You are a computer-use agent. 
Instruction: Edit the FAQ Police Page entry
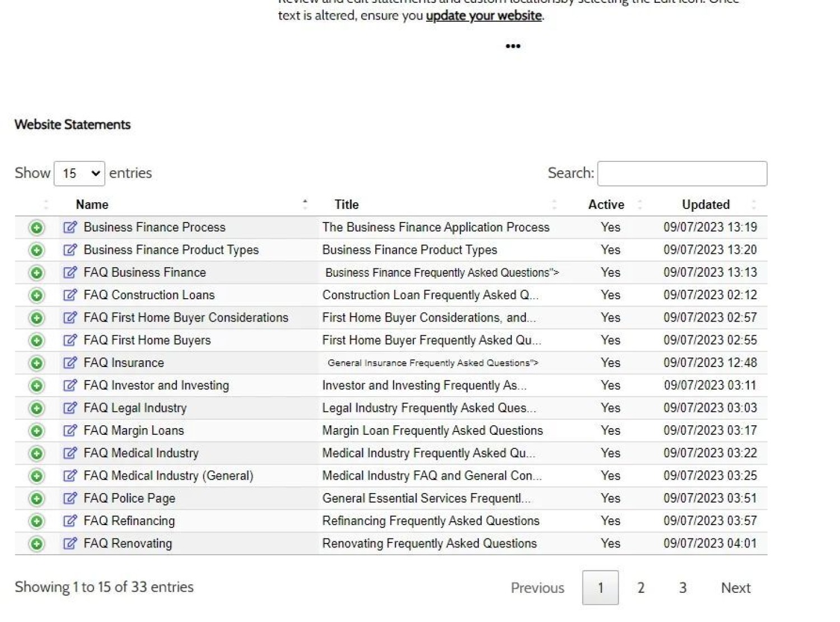pos(70,498)
